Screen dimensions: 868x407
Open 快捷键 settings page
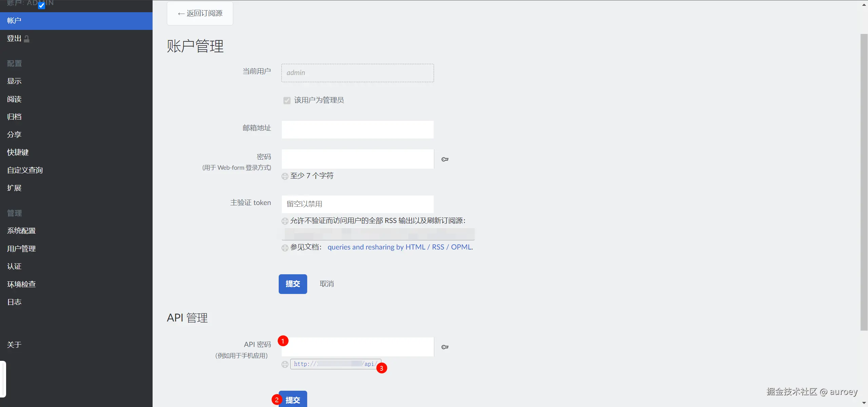click(x=18, y=152)
